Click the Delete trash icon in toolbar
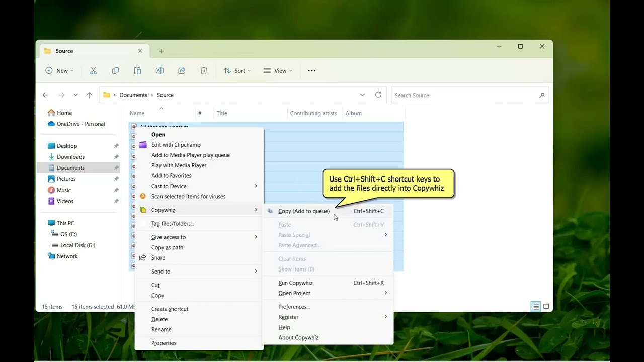Viewport: 644px width, 362px height. 204,71
